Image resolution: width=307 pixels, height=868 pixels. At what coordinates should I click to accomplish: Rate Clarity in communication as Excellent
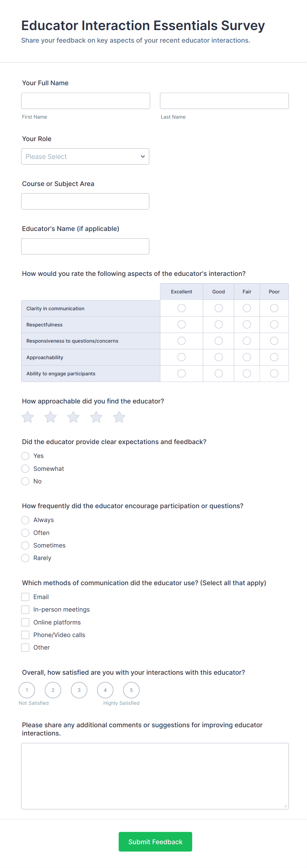(182, 308)
